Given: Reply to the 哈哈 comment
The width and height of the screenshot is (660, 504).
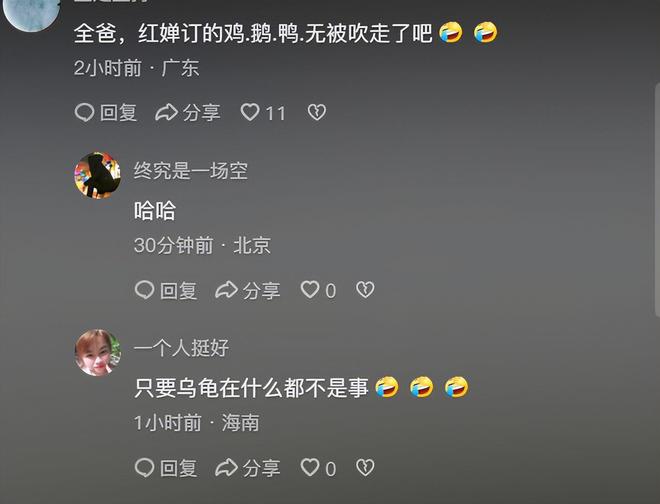Looking at the screenshot, I should coord(166,290).
